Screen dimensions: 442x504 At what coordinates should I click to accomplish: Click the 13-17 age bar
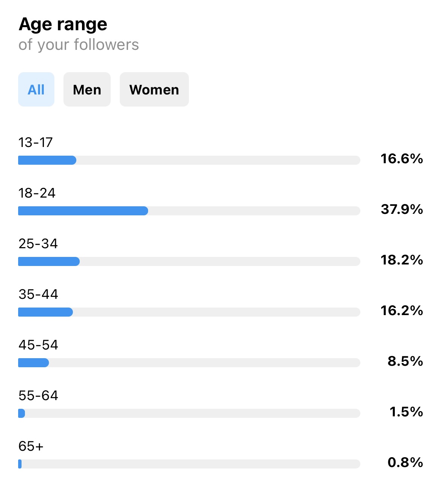tap(189, 160)
